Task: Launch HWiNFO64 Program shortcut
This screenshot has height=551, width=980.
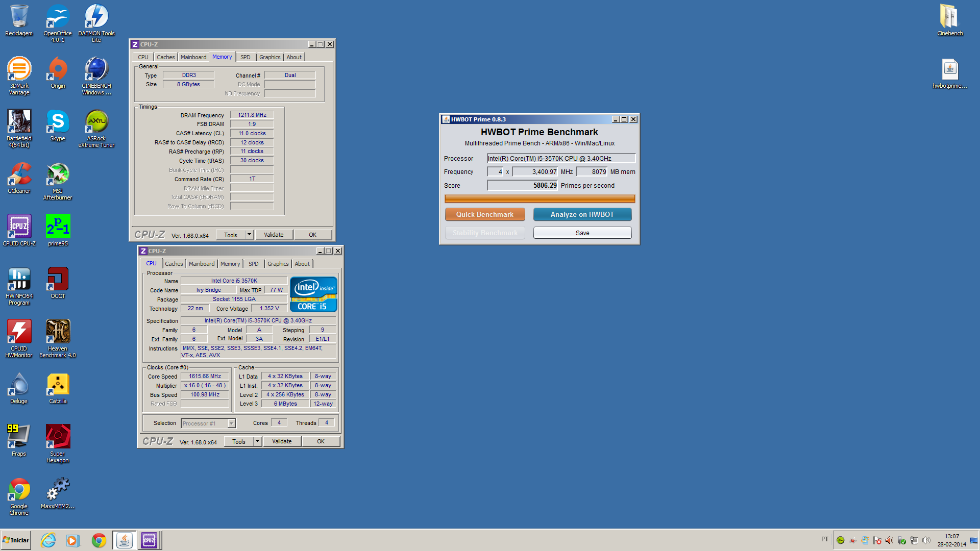Action: click(19, 286)
